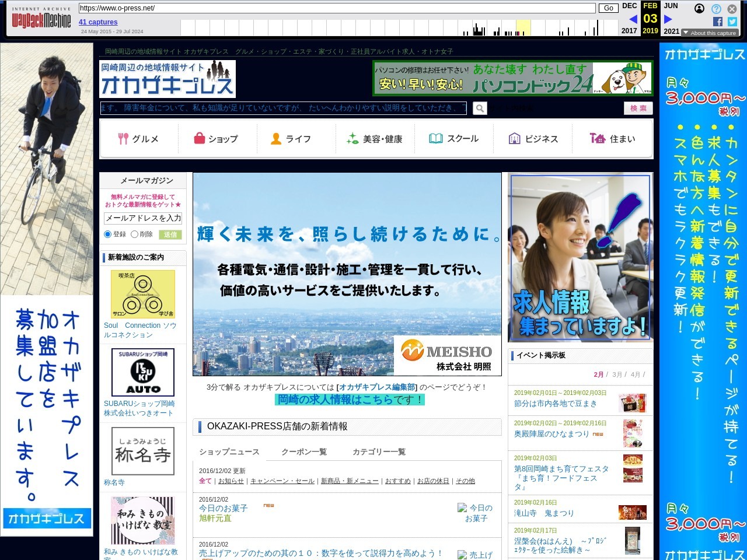Share capture on Facebook icon
This screenshot has height=560, width=747.
(718, 22)
